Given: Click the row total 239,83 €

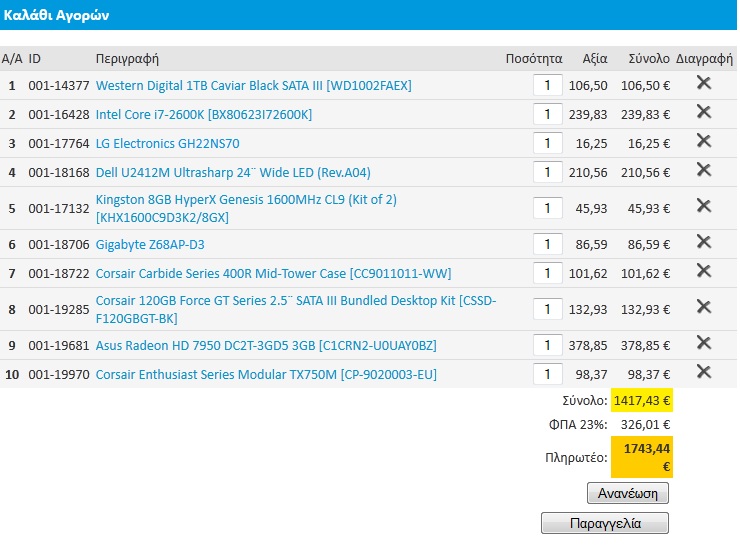Looking at the screenshot, I should pyautogui.click(x=645, y=115).
